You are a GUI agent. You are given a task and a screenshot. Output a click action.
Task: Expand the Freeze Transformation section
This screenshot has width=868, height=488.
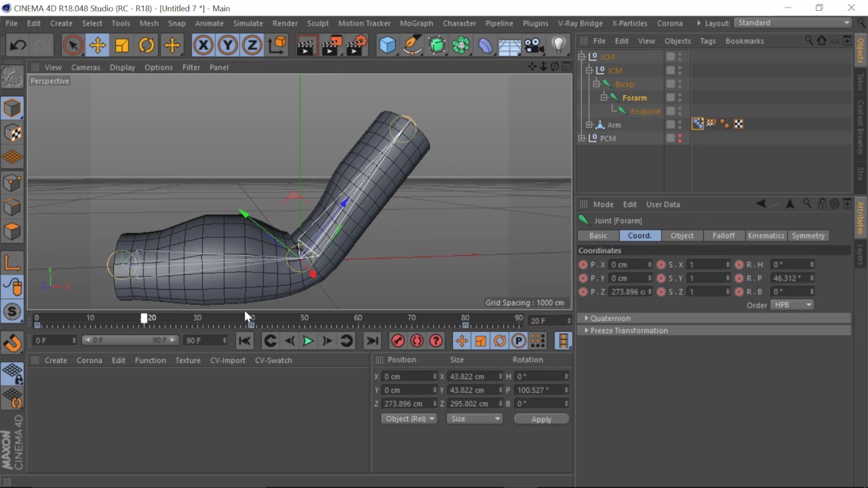tap(629, 331)
